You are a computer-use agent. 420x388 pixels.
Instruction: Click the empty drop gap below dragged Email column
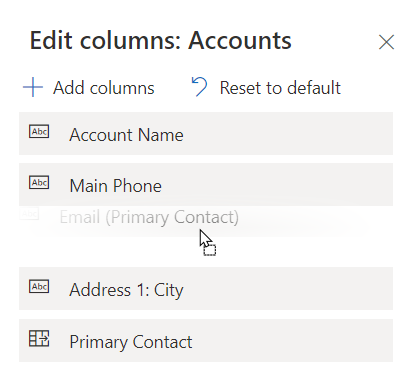click(206, 253)
